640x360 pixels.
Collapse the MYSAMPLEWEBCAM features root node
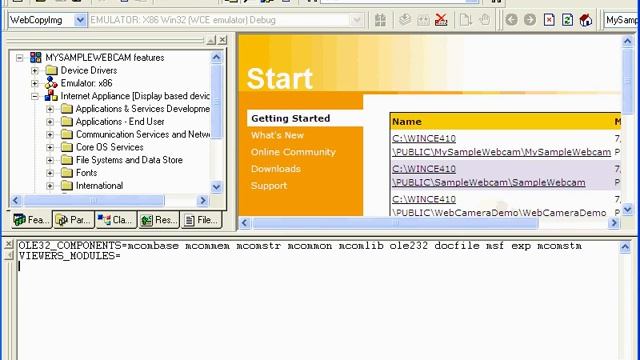point(20,58)
